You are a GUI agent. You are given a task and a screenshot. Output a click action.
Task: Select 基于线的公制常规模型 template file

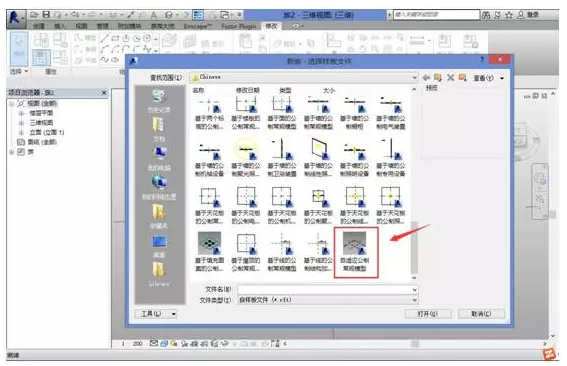point(282,252)
